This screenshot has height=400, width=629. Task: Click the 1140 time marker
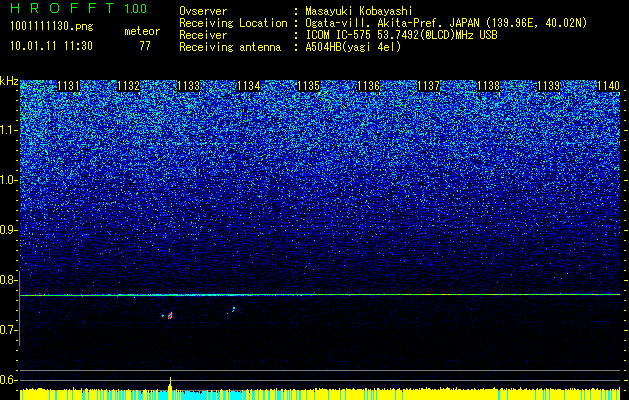click(609, 86)
